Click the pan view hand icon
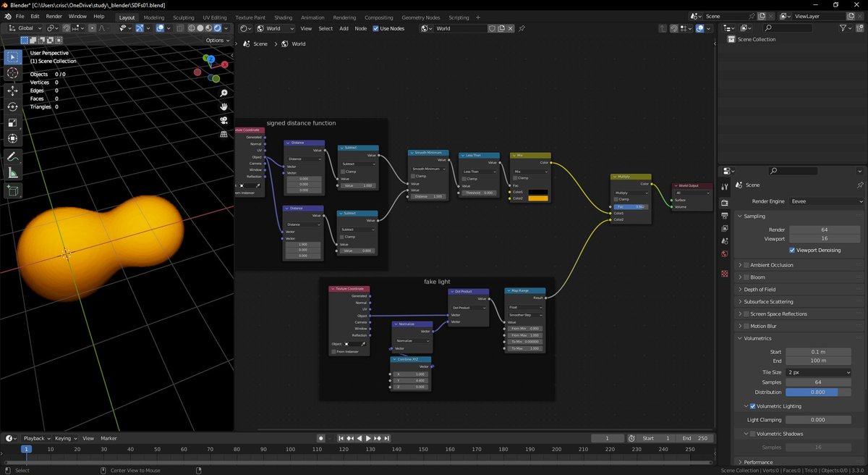Viewport: 868px width, 475px height. point(224,106)
